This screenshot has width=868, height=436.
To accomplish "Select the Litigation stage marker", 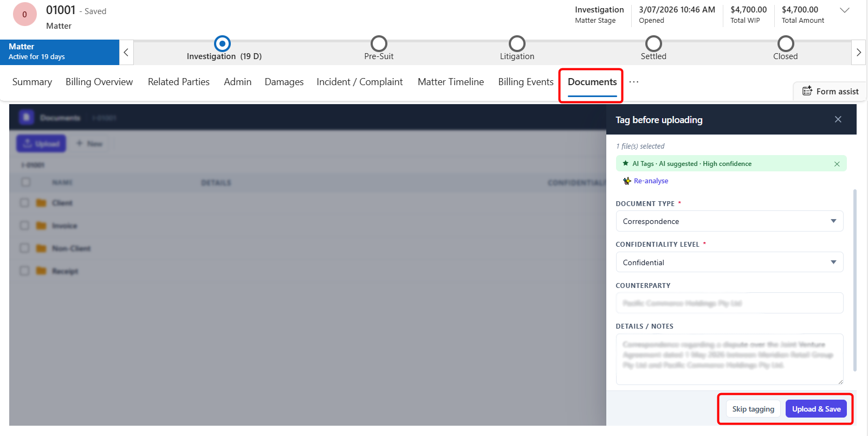I will [517, 43].
